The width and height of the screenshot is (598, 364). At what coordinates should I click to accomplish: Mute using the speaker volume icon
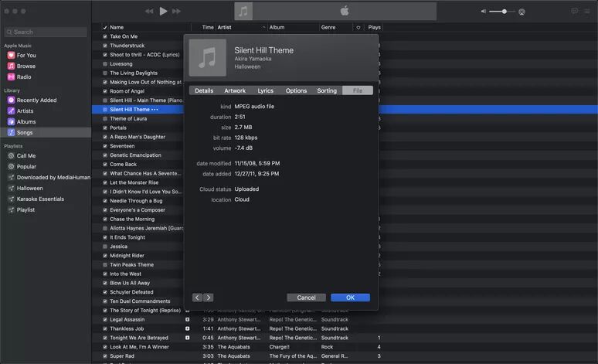(x=483, y=12)
